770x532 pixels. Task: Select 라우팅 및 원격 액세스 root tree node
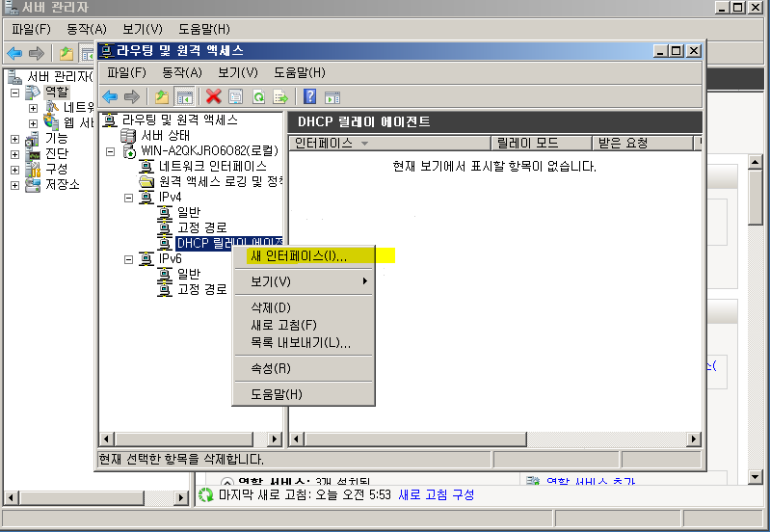point(180,120)
